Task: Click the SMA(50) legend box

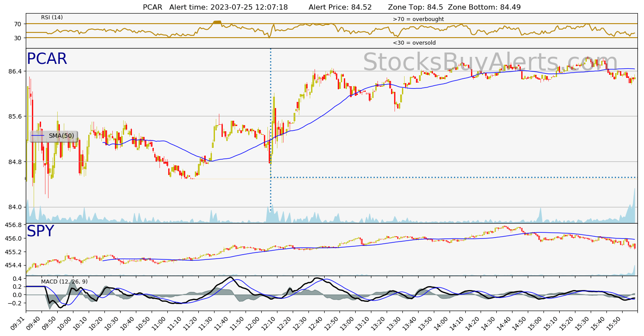Action: pyautogui.click(x=54, y=136)
